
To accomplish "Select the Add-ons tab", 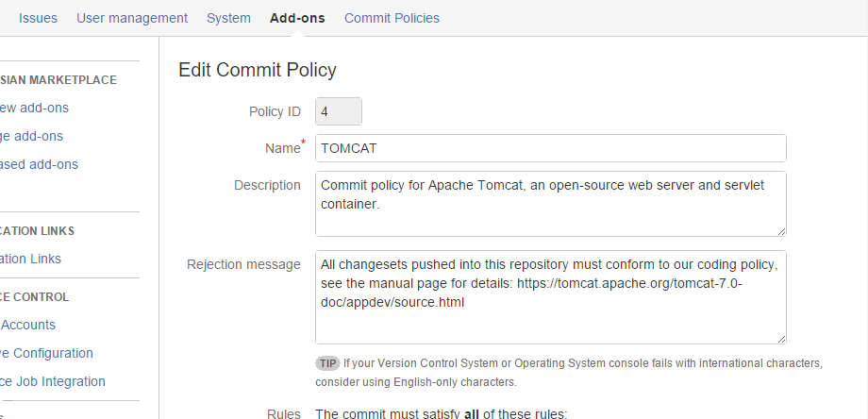I will (x=297, y=18).
